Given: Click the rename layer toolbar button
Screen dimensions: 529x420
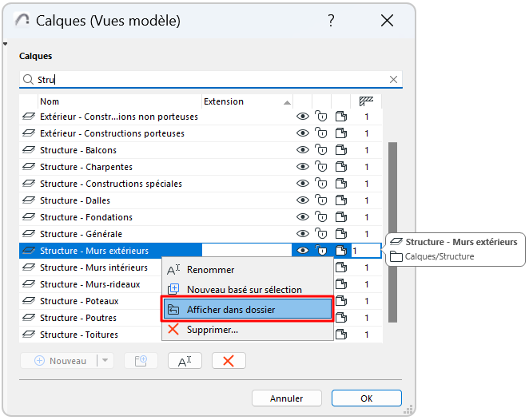Looking at the screenshot, I should pyautogui.click(x=185, y=361).
